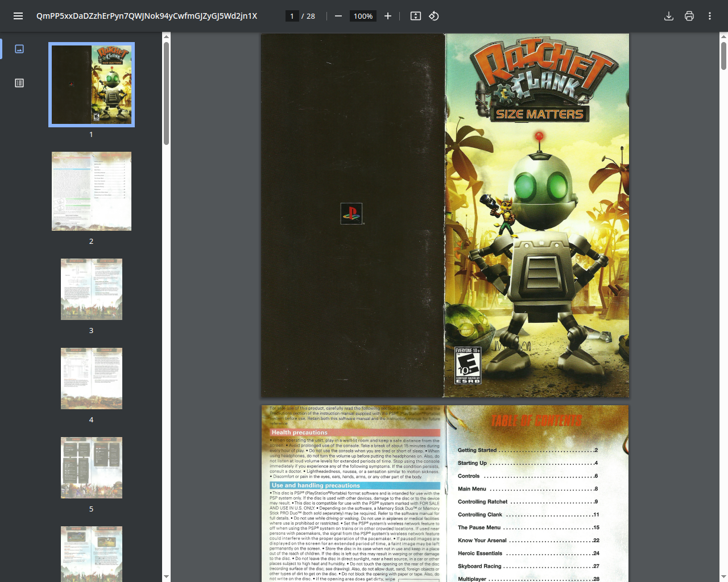Switch to thumbnails view in sidebar

click(x=19, y=49)
